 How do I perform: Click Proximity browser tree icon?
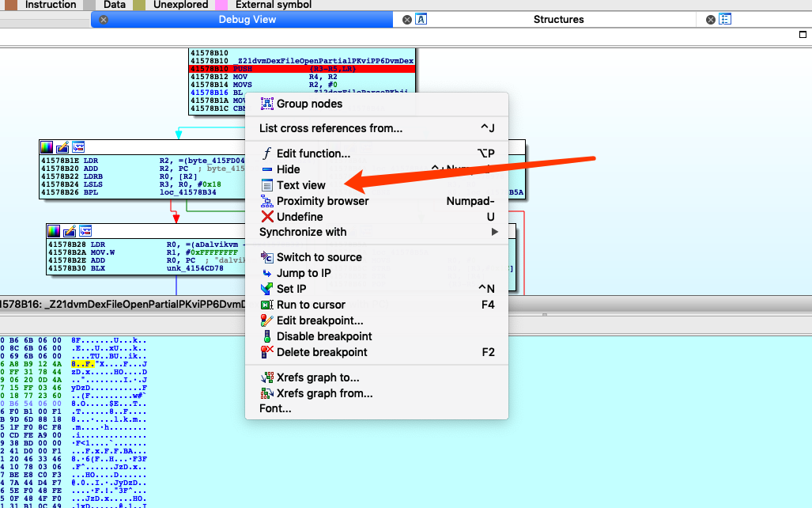click(266, 201)
